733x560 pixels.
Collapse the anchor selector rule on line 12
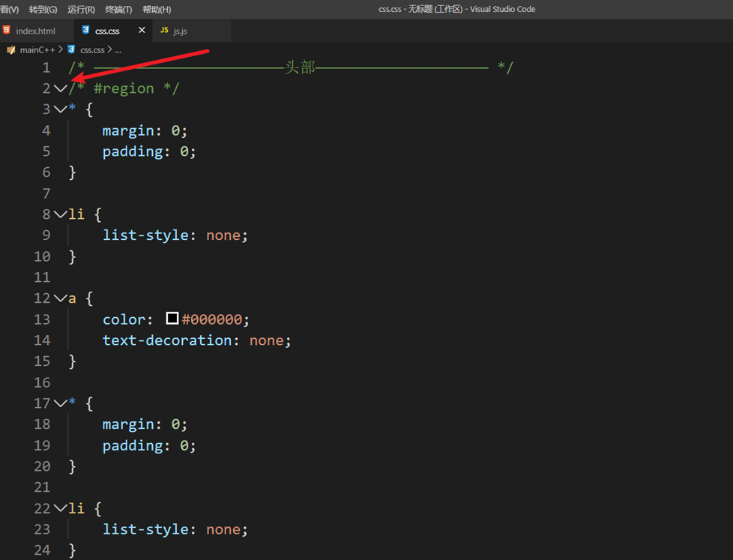(60, 298)
